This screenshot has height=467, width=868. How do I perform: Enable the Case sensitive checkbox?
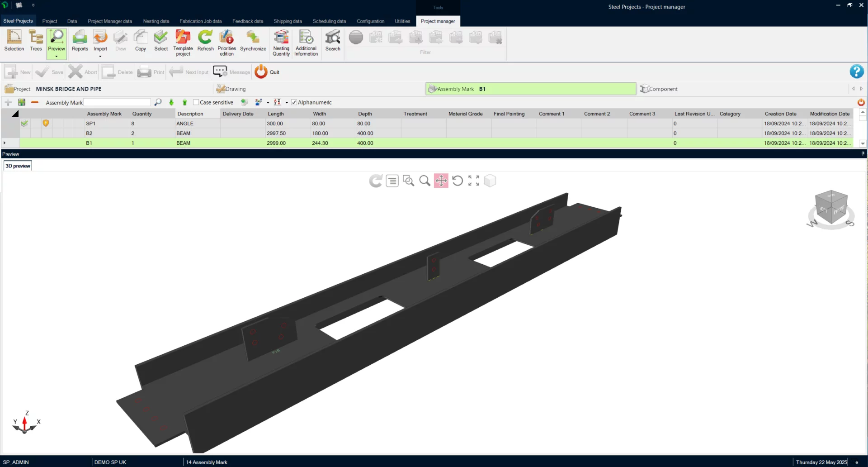point(196,102)
